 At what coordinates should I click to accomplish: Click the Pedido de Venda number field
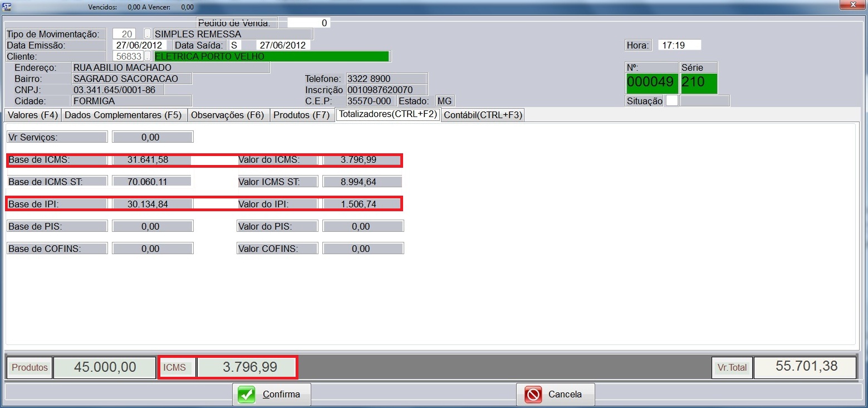click(308, 23)
